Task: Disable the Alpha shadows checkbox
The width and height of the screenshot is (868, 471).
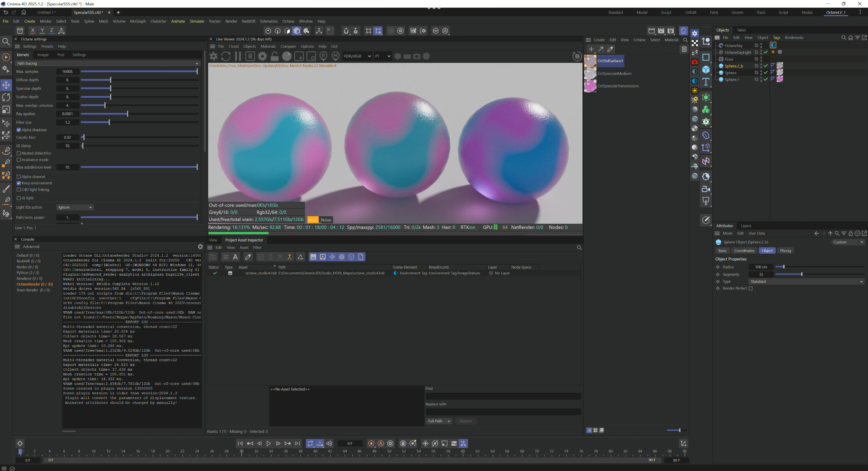Action: coord(19,130)
